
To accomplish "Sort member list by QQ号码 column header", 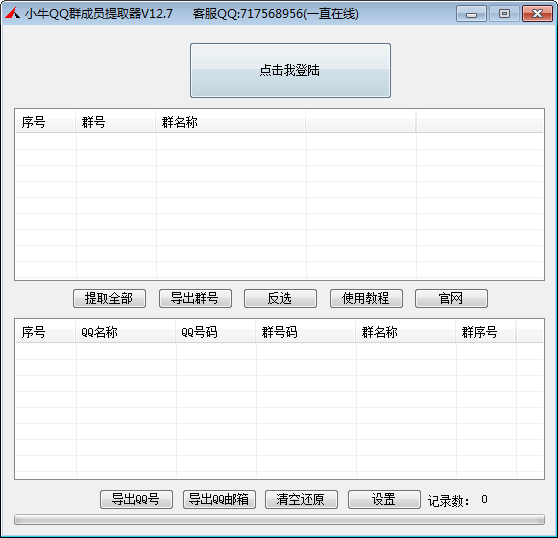I will tap(216, 332).
